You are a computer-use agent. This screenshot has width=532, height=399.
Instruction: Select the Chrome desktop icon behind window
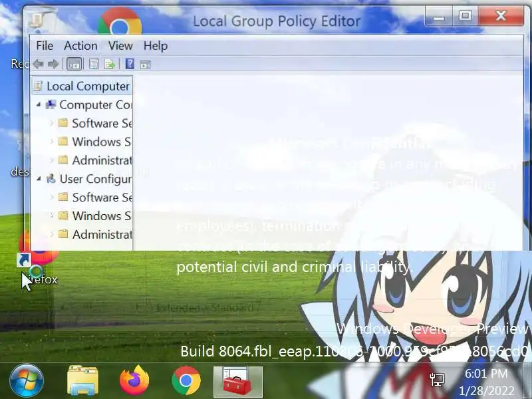[x=120, y=21]
